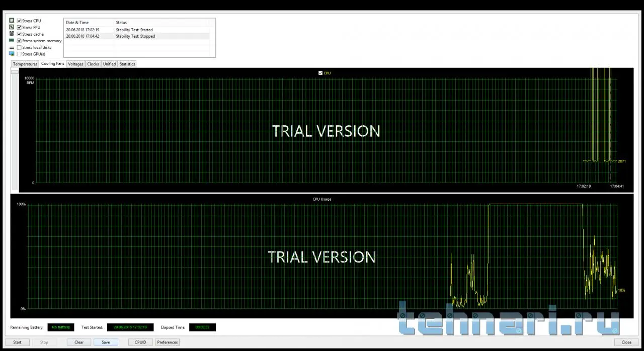The height and width of the screenshot is (351, 644).
Task: Click the Elapsed Time value 00:02:22
Action: point(202,327)
